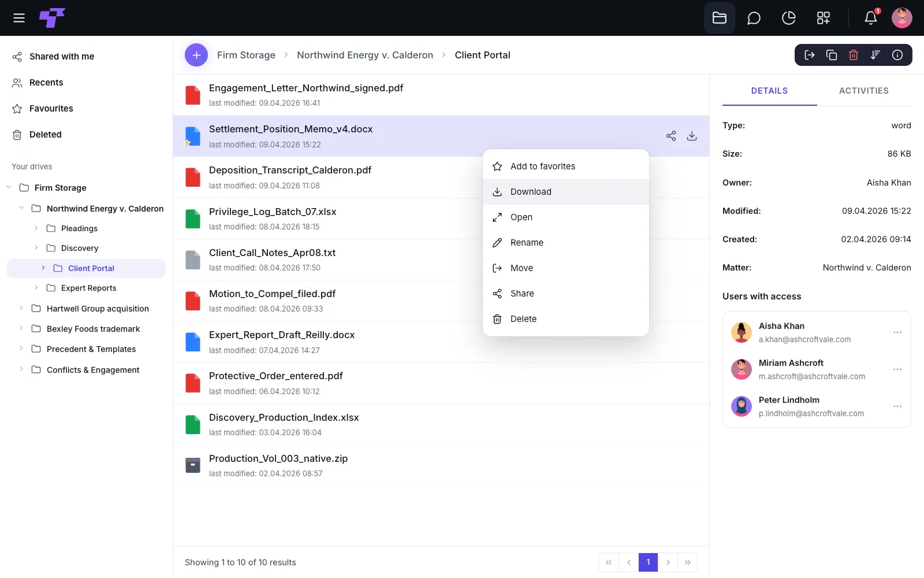
Task: Expand Hartwell Group acquisition folder
Action: [21, 308]
